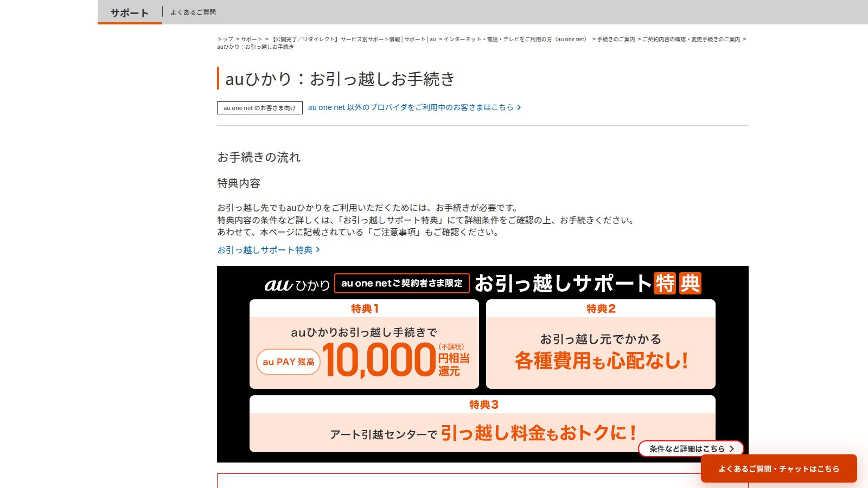
Task: Click the 特典1 10,000円相当還元 card
Action: coord(364,344)
